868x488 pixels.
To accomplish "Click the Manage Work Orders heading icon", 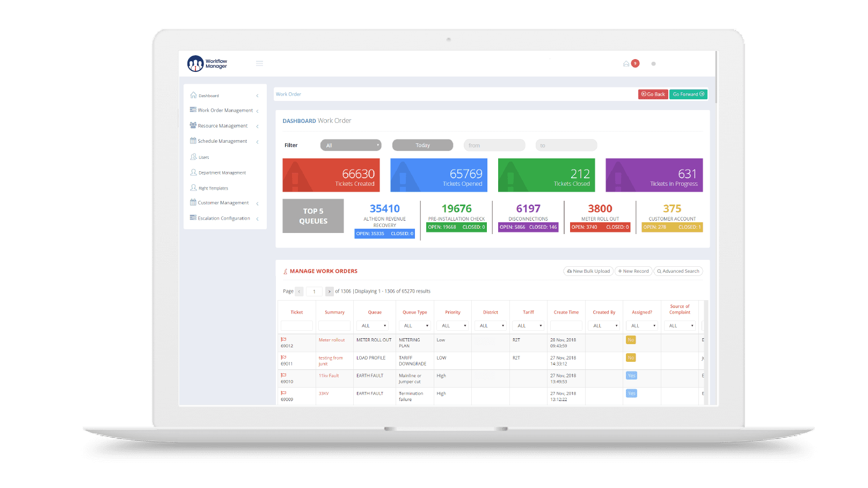I will pos(286,271).
